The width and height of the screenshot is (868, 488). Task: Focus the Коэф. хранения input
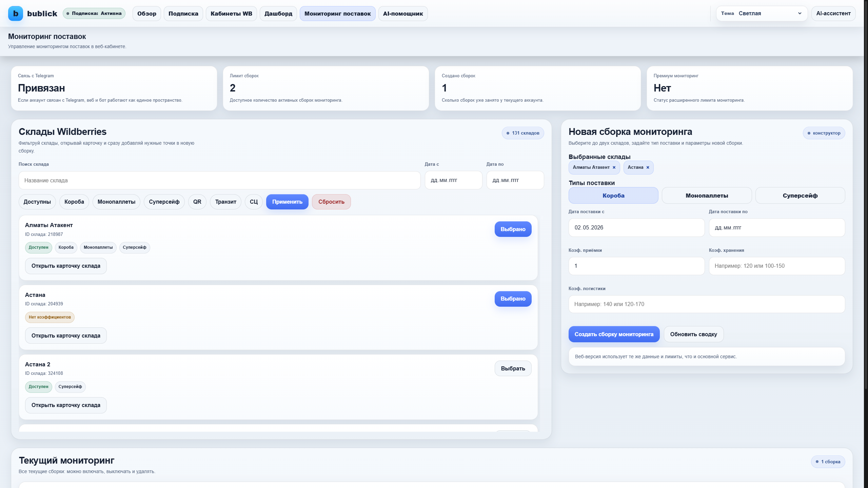[777, 266]
